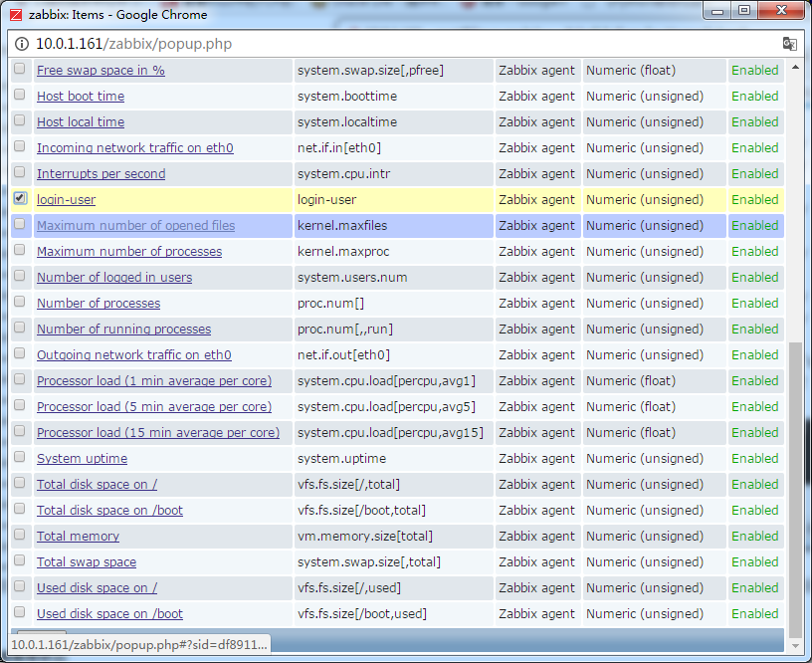
Task: Select Processor load (5 min average per core) link
Action: pyautogui.click(x=154, y=407)
